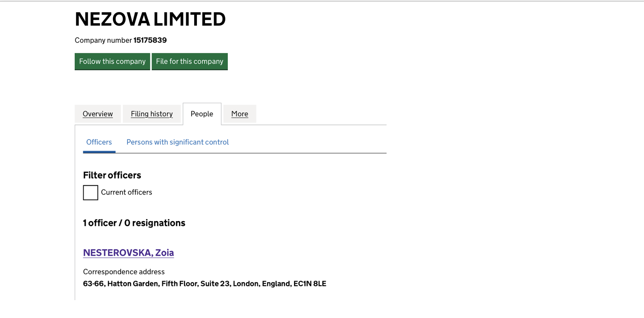The image size is (644, 318).
Task: Open the More tab
Action: click(x=240, y=114)
